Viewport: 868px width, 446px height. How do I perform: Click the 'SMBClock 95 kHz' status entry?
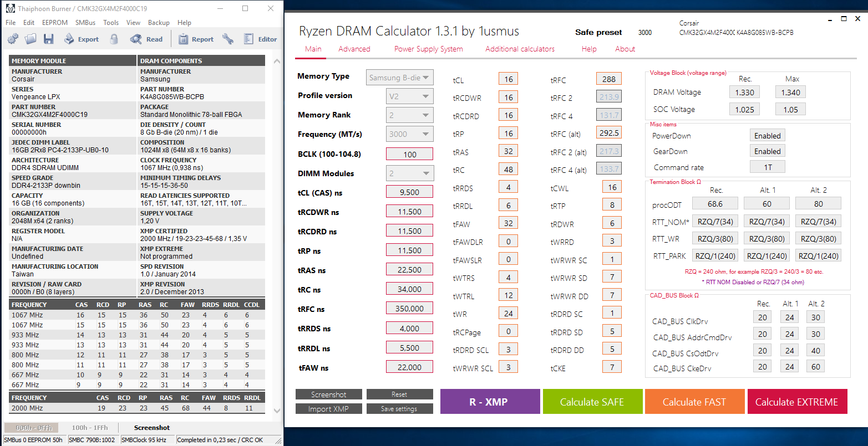pos(148,440)
